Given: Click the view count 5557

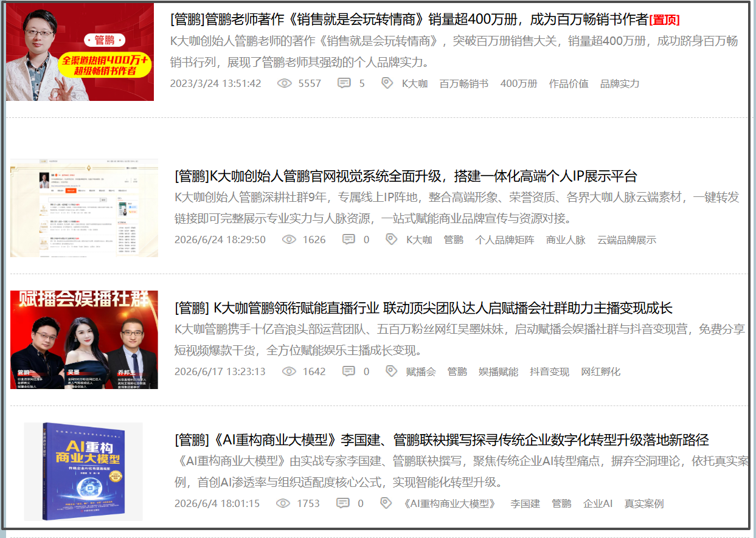Looking at the screenshot, I should [x=310, y=84].
